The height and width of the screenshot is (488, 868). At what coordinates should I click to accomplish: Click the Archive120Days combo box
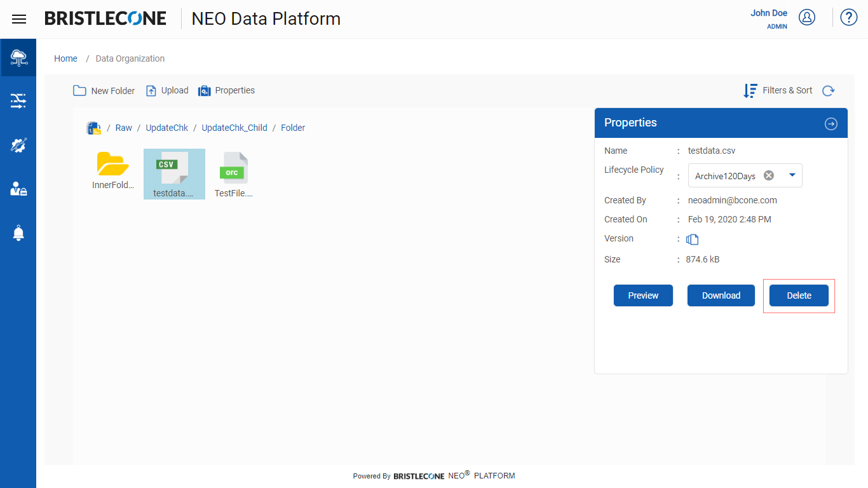(x=745, y=175)
